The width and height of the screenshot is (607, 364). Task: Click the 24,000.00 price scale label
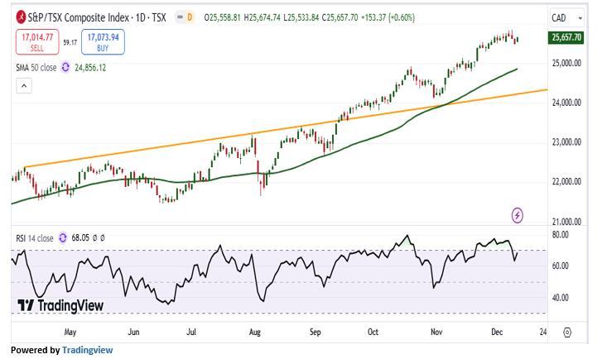566,103
